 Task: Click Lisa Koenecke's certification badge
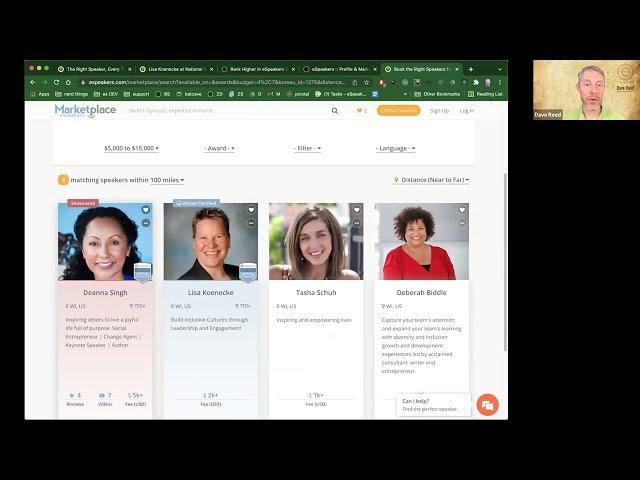(x=248, y=272)
